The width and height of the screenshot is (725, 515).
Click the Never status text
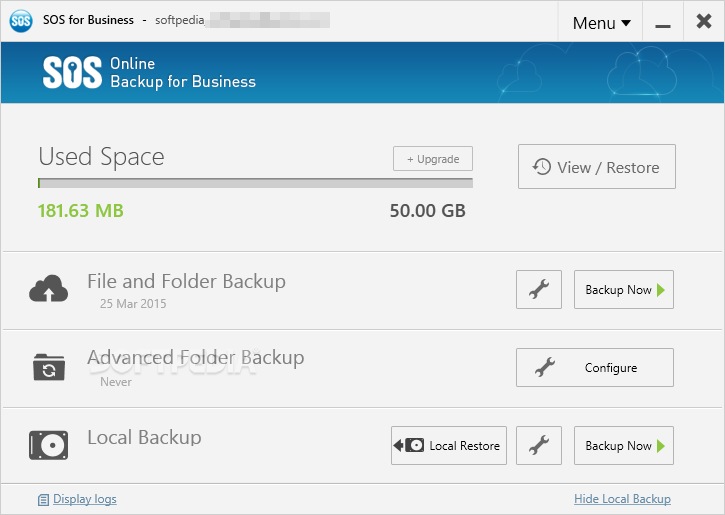coord(116,382)
